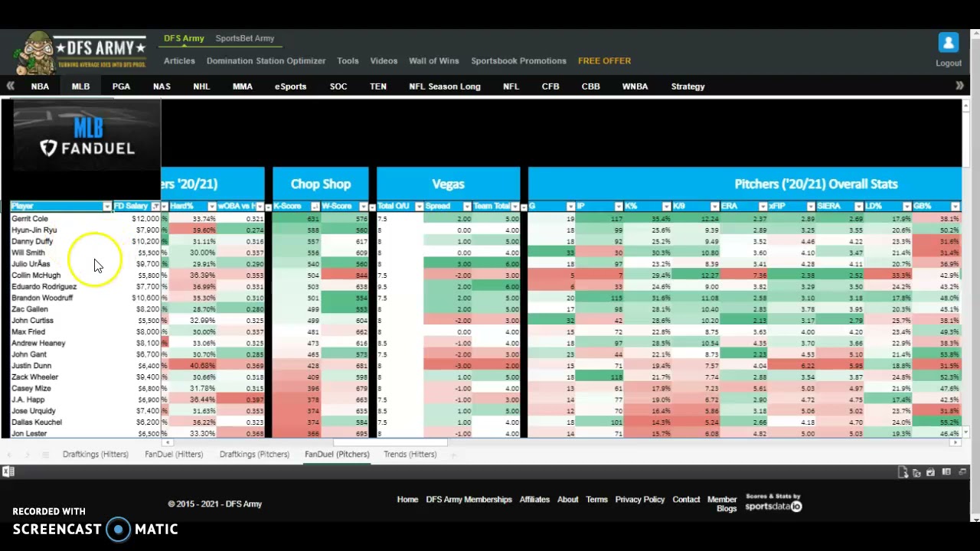Screen dimensions: 980x551
Task: Select PGA in the sports bar
Action: [x=121, y=86]
